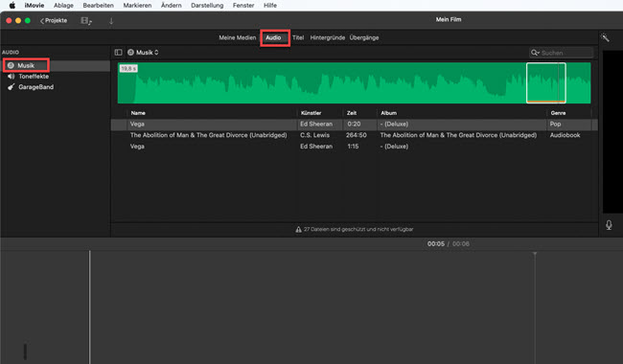This screenshot has height=364, width=623.
Task: Open the Musik source dropdown
Action: [x=143, y=53]
